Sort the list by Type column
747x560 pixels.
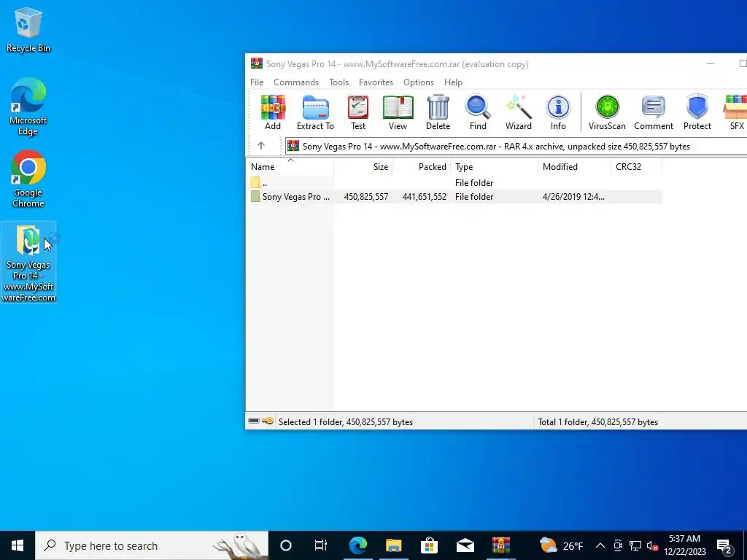(x=494, y=167)
